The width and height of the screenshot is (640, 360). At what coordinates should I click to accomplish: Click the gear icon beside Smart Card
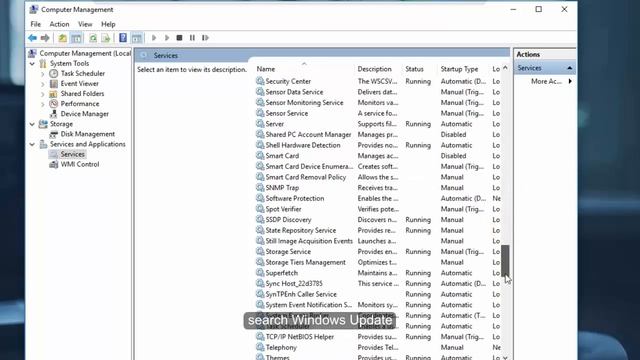(260, 156)
